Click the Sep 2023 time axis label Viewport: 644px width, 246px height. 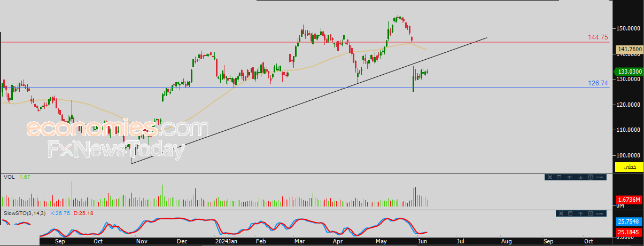(x=60, y=241)
